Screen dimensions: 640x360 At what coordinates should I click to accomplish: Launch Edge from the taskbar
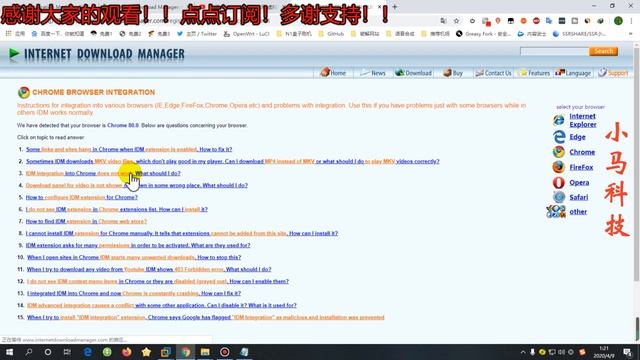coord(87,352)
